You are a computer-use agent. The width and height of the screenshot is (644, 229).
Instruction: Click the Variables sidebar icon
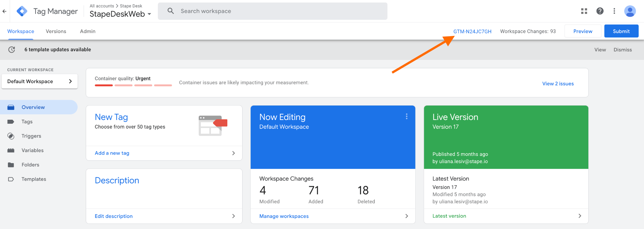pos(11,151)
